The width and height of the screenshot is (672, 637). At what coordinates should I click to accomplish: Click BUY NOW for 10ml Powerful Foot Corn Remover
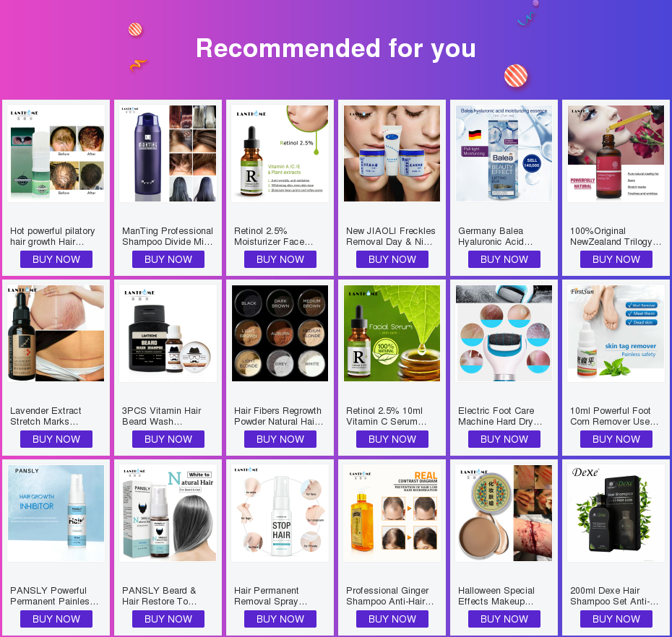coord(616,440)
